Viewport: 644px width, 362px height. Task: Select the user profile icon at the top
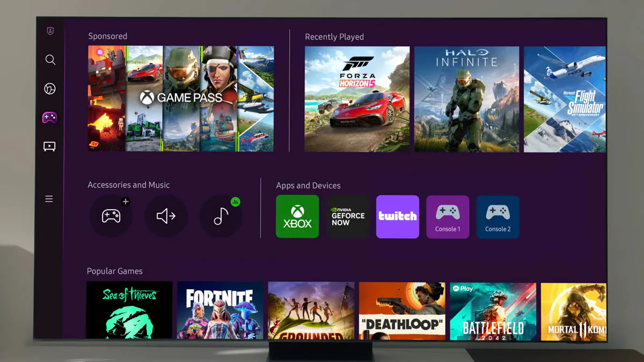tap(49, 31)
